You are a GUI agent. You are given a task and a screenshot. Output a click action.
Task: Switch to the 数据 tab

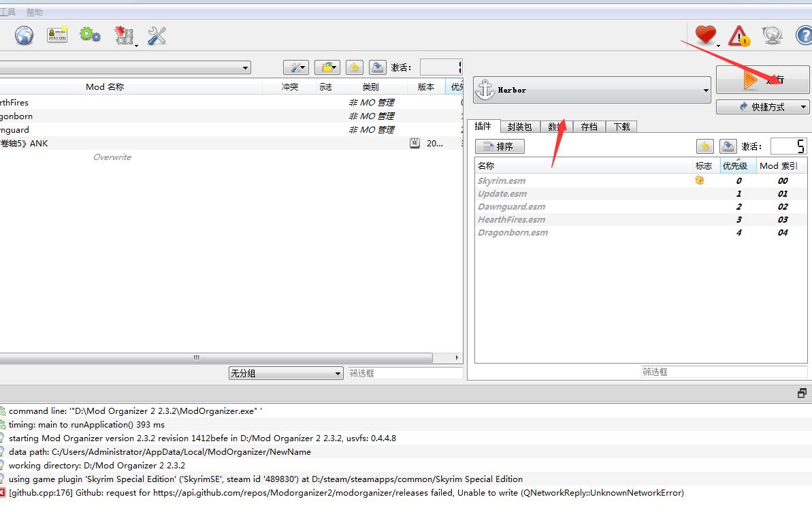click(556, 127)
